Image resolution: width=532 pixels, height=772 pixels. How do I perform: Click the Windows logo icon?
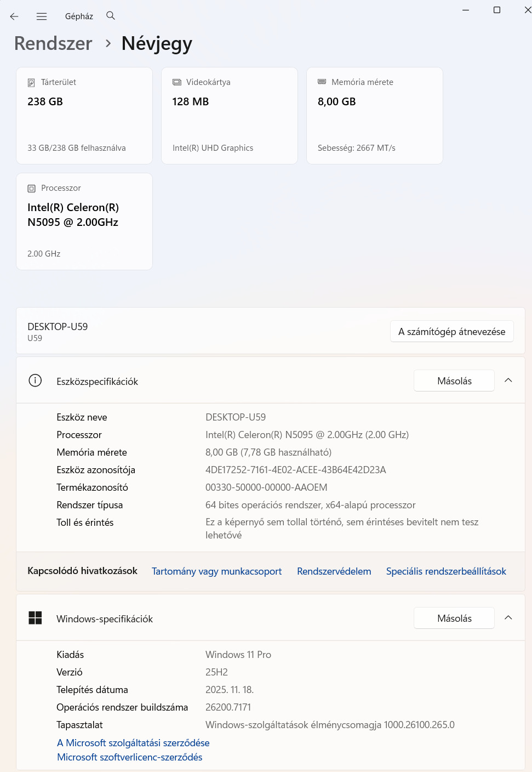pyautogui.click(x=35, y=618)
